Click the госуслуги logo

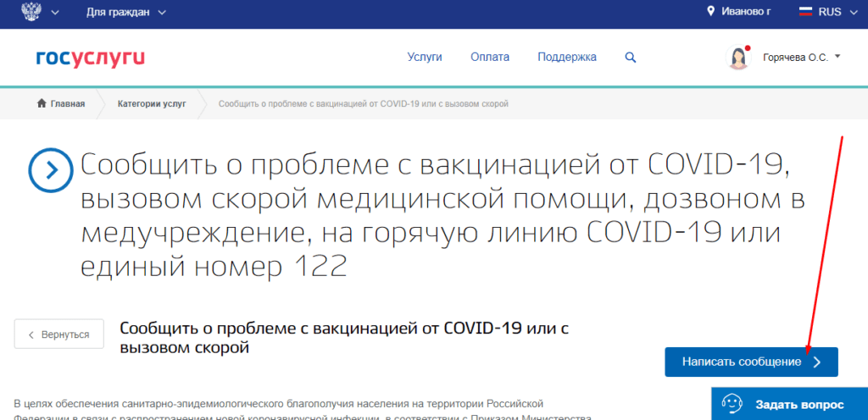coord(91,58)
